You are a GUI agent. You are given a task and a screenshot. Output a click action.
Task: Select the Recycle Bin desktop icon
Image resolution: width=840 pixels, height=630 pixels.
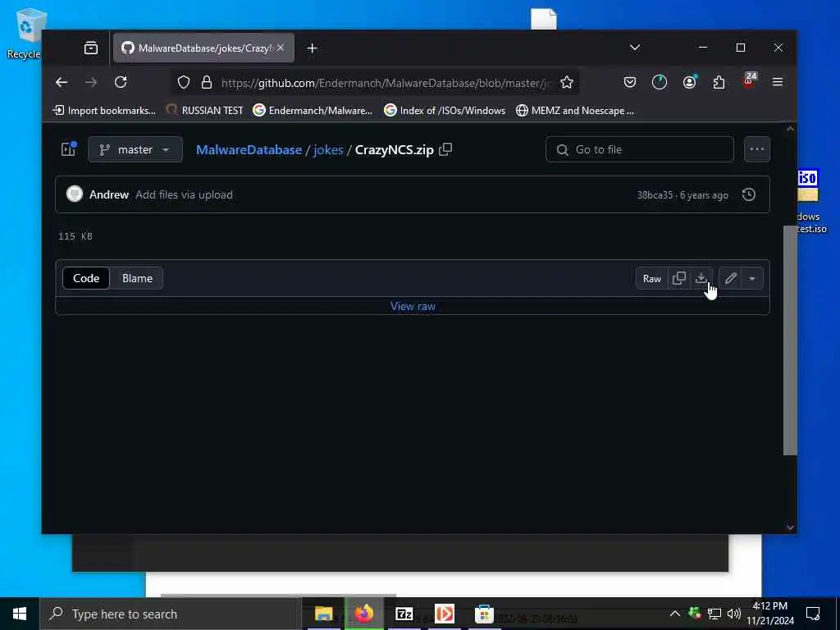click(24, 34)
